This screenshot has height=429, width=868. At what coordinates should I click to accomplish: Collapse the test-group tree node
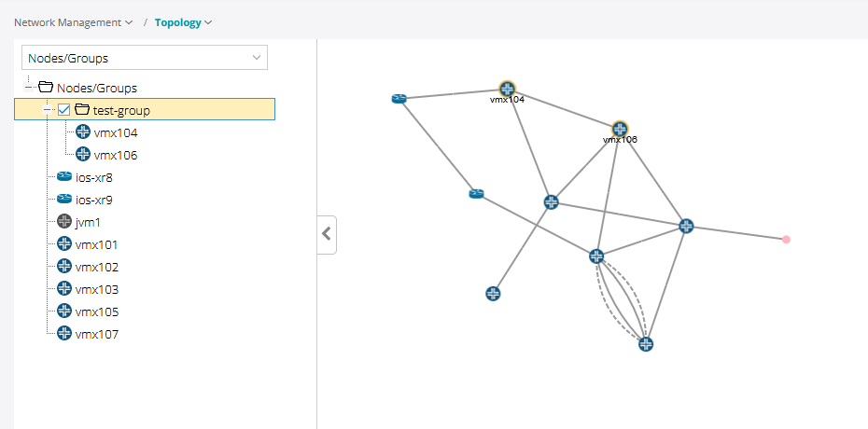[47, 110]
